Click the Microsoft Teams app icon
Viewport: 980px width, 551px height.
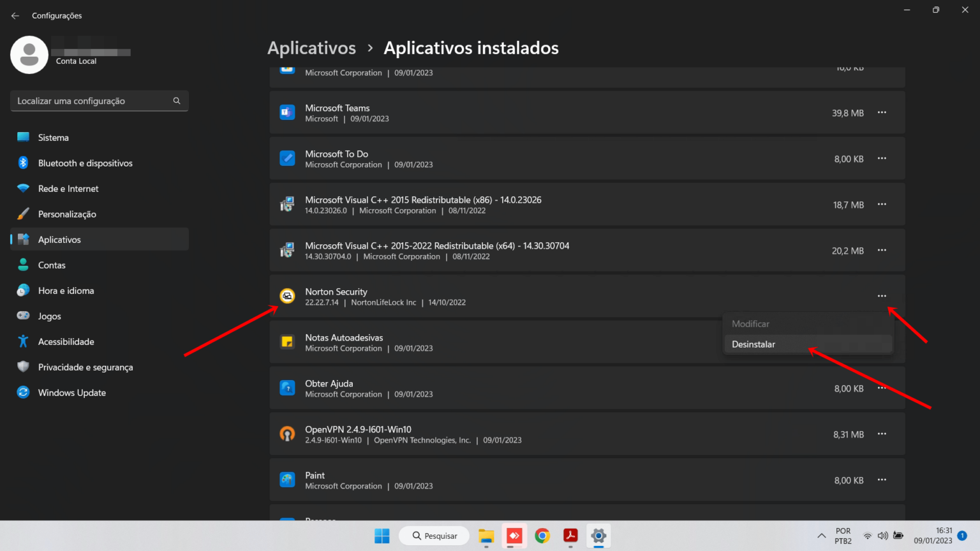click(287, 112)
